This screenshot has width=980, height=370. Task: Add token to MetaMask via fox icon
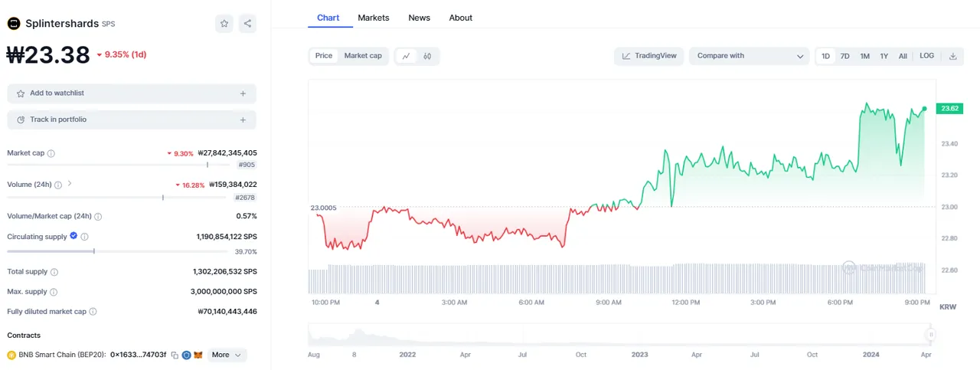tap(198, 355)
